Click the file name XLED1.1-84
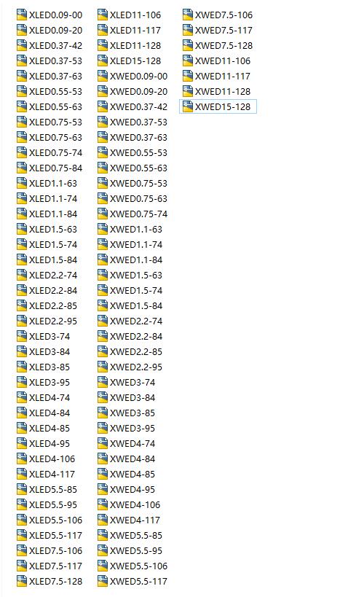The width and height of the screenshot is (364, 597). pos(53,214)
